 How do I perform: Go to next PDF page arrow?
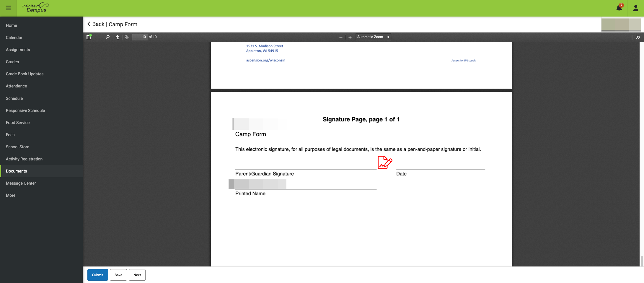click(x=127, y=37)
